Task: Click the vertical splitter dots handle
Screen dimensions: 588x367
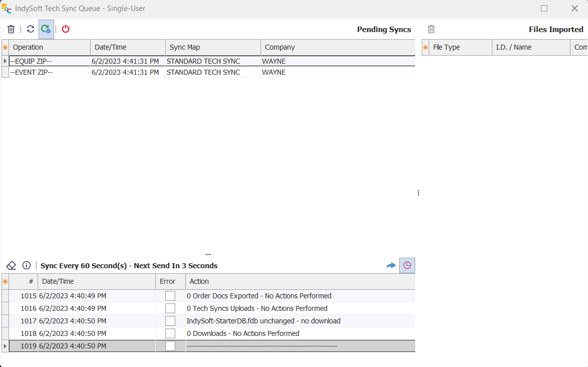Action: 418,193
